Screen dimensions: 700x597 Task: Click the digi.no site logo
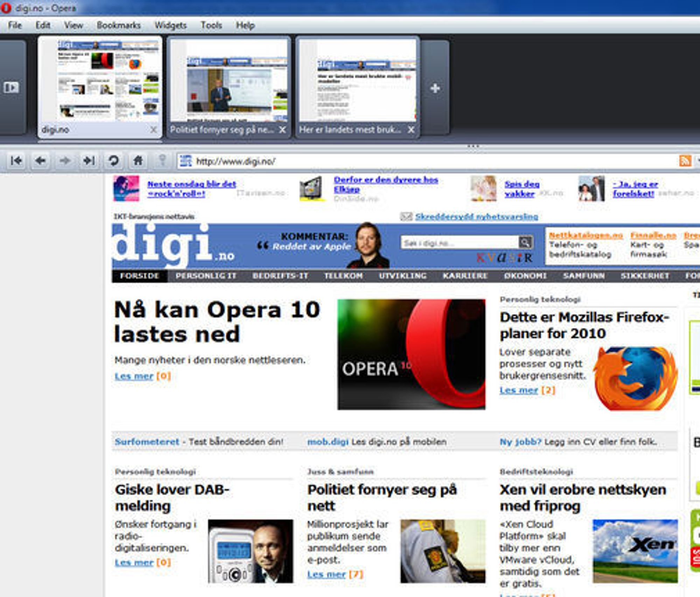173,246
